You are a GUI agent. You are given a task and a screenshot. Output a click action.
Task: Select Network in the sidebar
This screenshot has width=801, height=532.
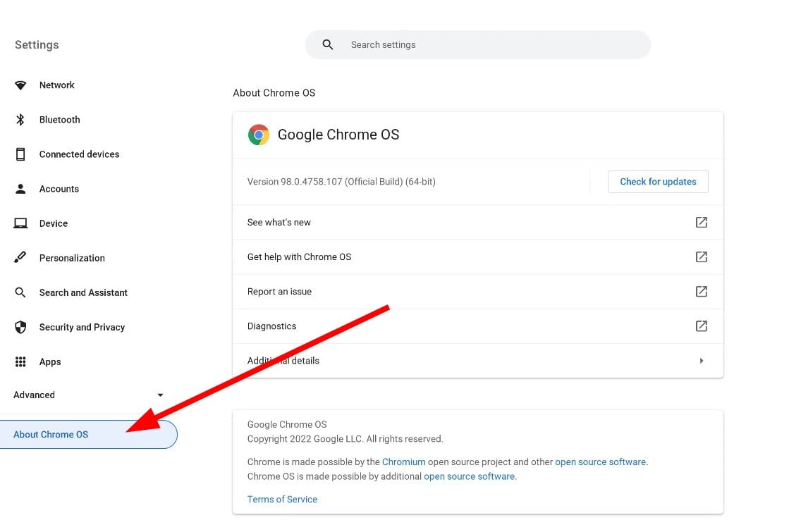click(x=56, y=85)
